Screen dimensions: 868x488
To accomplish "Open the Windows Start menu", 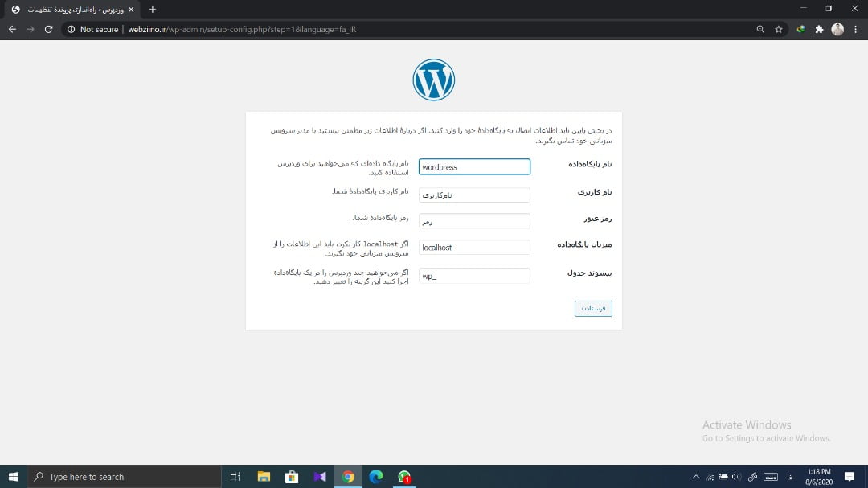I will coord(14,477).
